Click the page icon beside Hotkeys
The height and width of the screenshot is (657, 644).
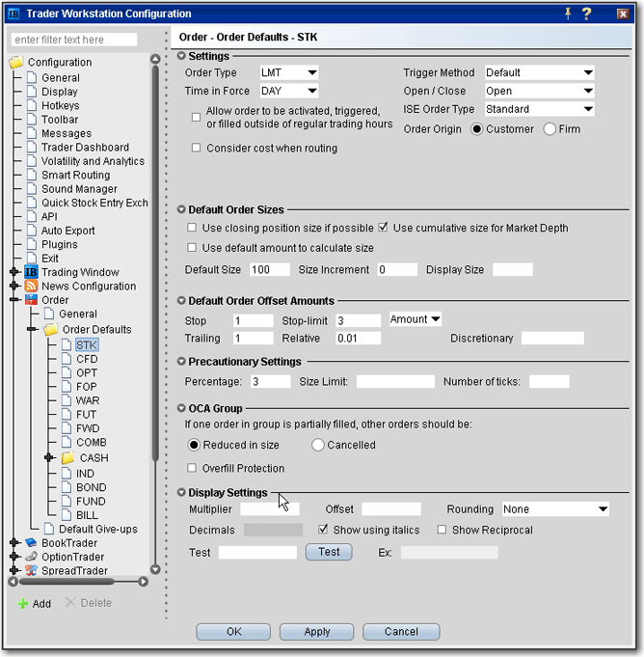[32, 105]
